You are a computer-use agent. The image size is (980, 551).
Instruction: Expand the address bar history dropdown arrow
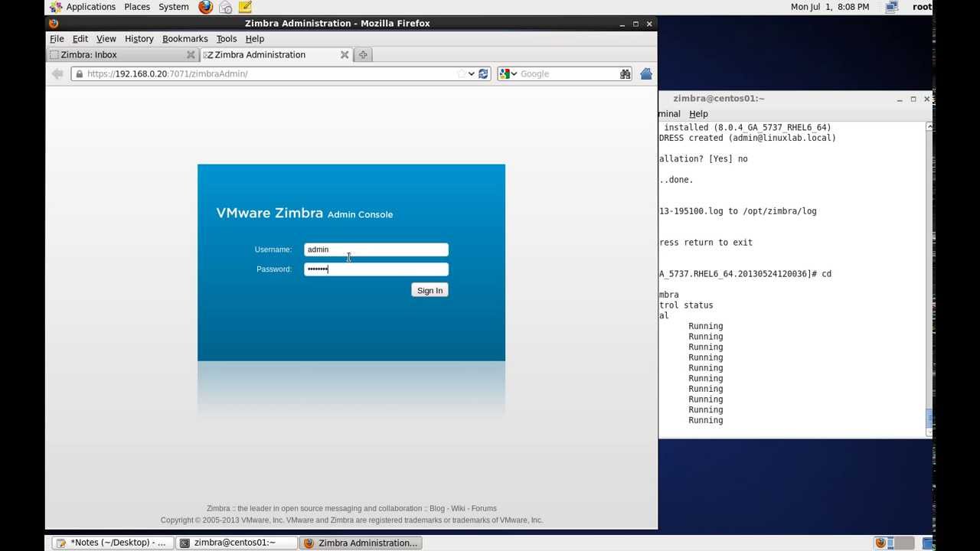point(470,73)
